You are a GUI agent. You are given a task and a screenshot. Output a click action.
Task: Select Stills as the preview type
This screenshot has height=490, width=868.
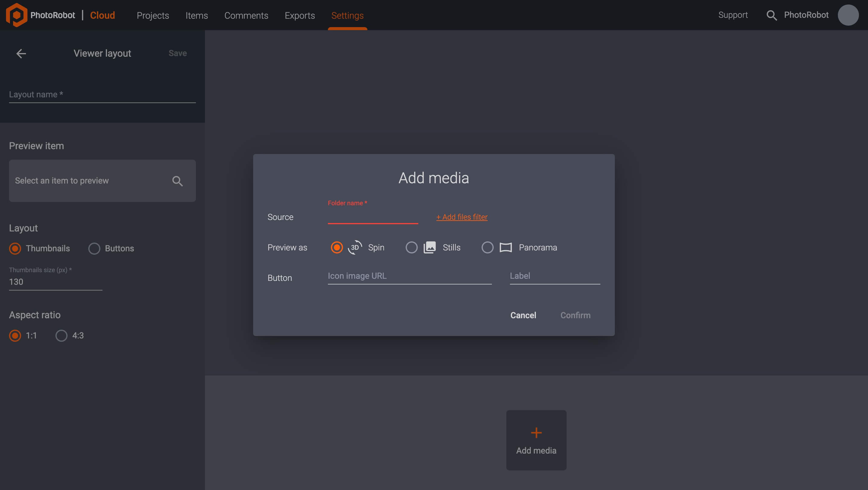pyautogui.click(x=411, y=247)
